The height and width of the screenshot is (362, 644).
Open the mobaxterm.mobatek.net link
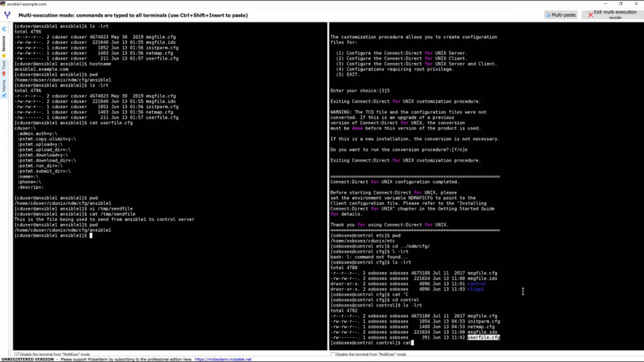pos(223,359)
